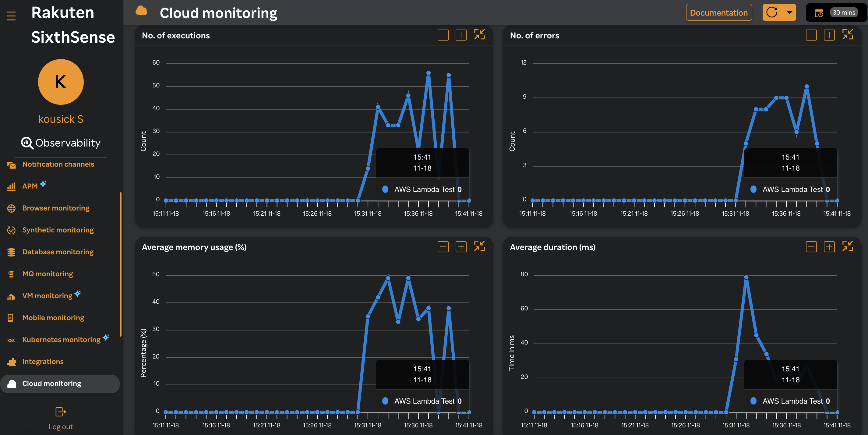The height and width of the screenshot is (435, 868).
Task: Open APM menu item
Action: 30,186
